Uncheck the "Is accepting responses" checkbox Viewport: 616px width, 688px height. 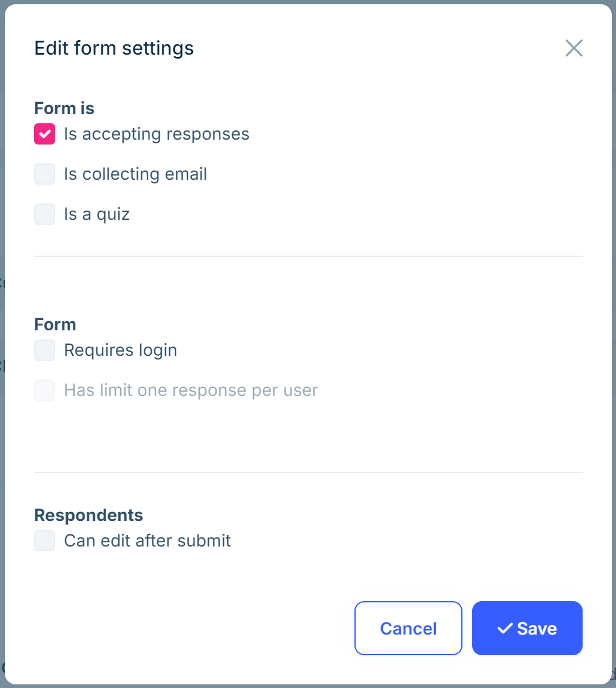(44, 134)
